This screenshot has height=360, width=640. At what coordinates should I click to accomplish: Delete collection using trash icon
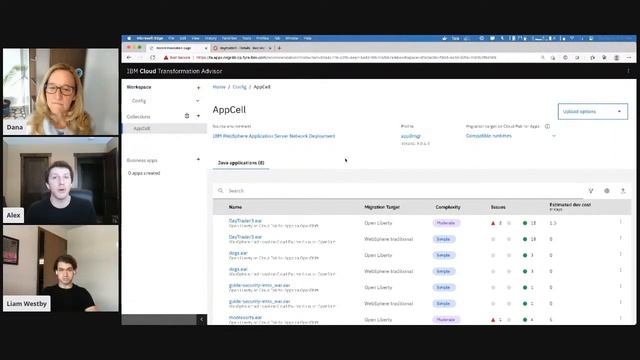(x=187, y=116)
